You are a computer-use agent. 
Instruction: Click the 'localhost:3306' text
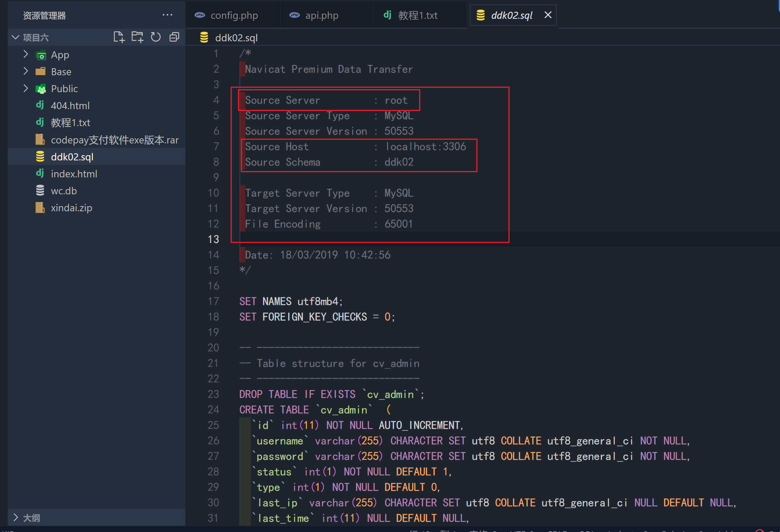[425, 147]
